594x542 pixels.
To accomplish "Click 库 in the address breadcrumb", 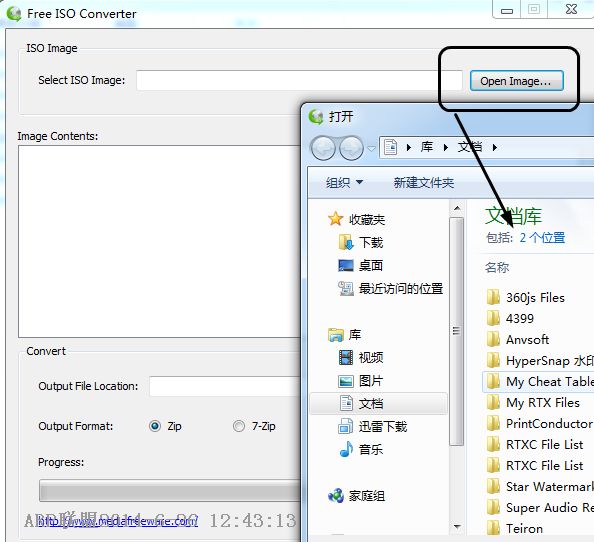I will point(427,147).
